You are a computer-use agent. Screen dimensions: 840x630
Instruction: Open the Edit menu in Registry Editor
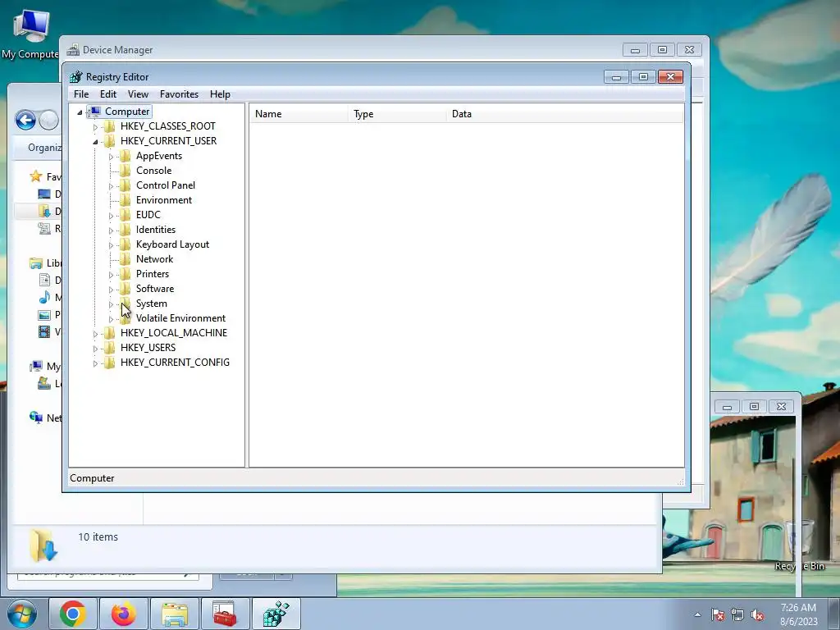click(108, 94)
